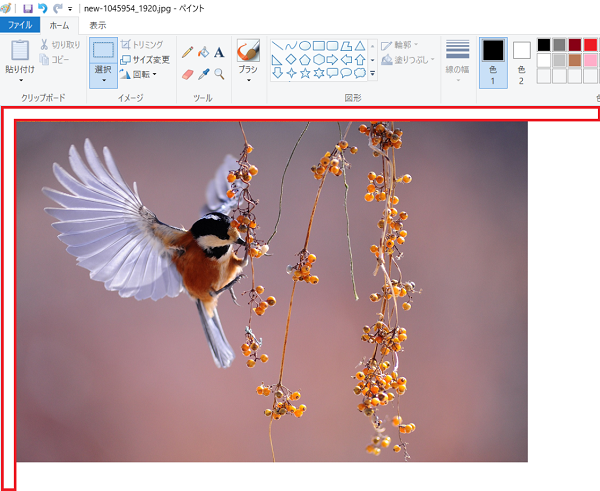Viewport: 600px width, 491px height.
Task: Pick the bright red palette swatch
Action: tap(590, 45)
